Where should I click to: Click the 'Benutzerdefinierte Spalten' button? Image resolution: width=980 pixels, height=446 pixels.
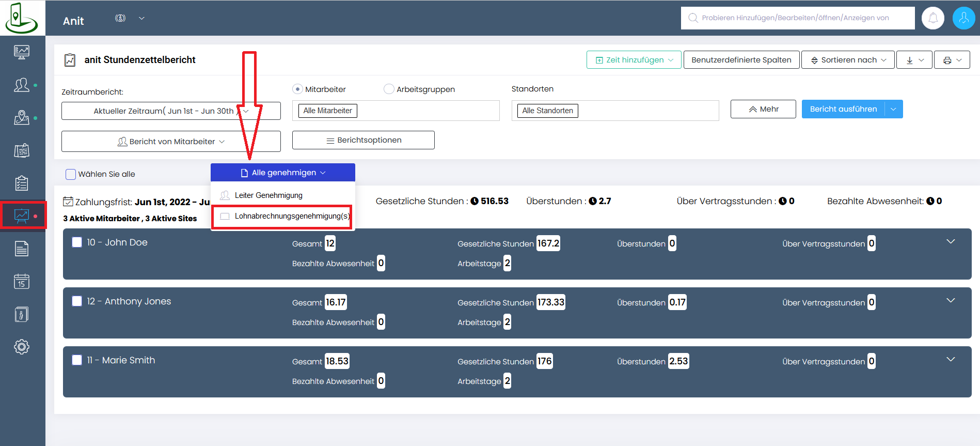(x=741, y=60)
